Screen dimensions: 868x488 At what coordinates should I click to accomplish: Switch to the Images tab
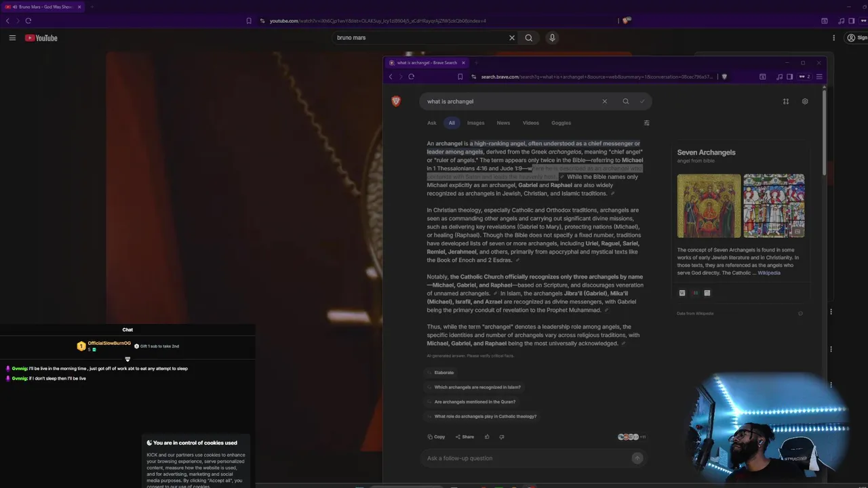pyautogui.click(x=476, y=123)
